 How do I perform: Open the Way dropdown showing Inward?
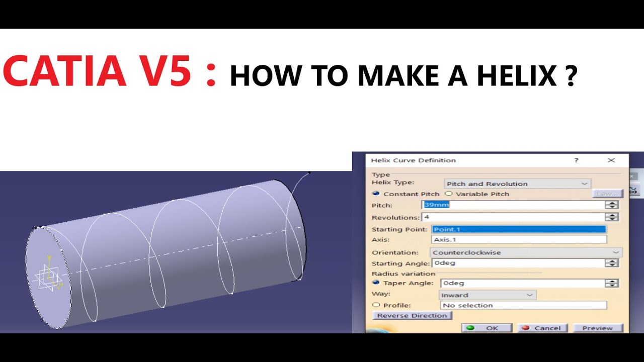(488, 295)
